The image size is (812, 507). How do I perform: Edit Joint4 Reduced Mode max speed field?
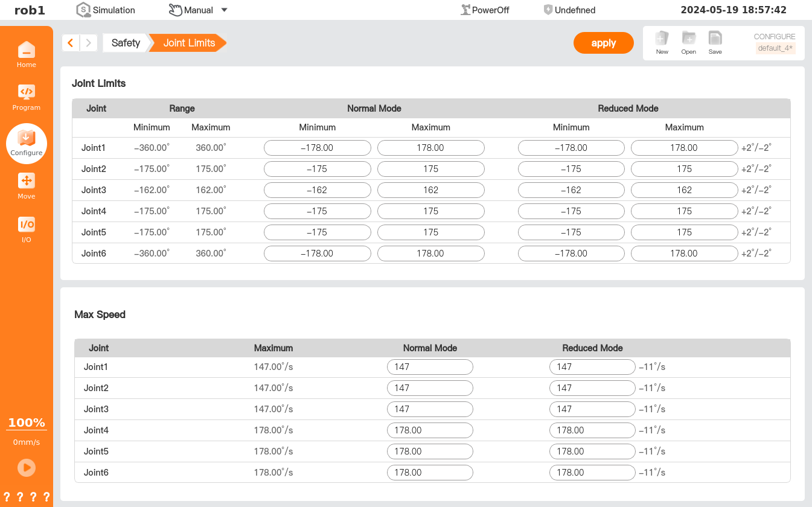point(592,430)
